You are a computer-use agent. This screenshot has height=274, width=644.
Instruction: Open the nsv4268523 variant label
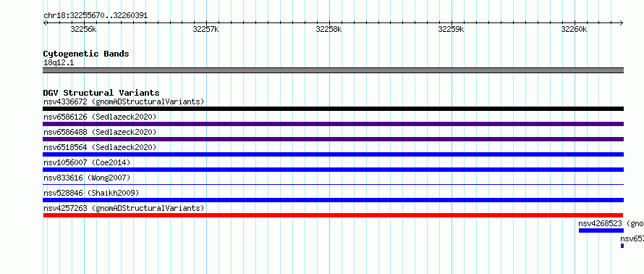(611, 223)
